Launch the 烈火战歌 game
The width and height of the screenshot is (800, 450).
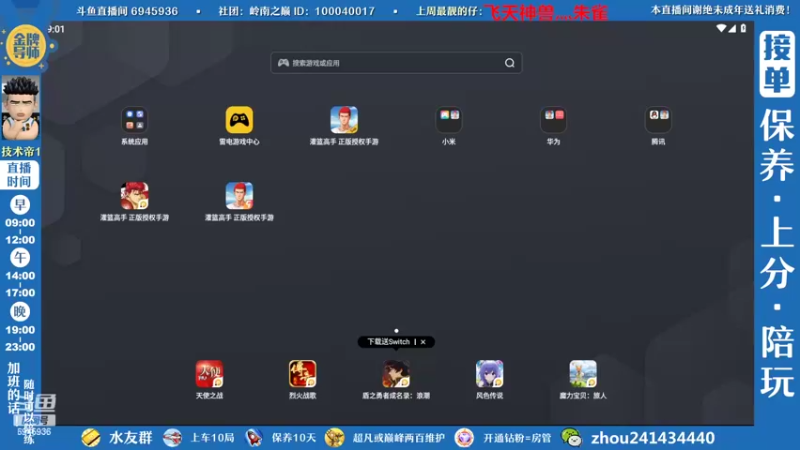(303, 374)
